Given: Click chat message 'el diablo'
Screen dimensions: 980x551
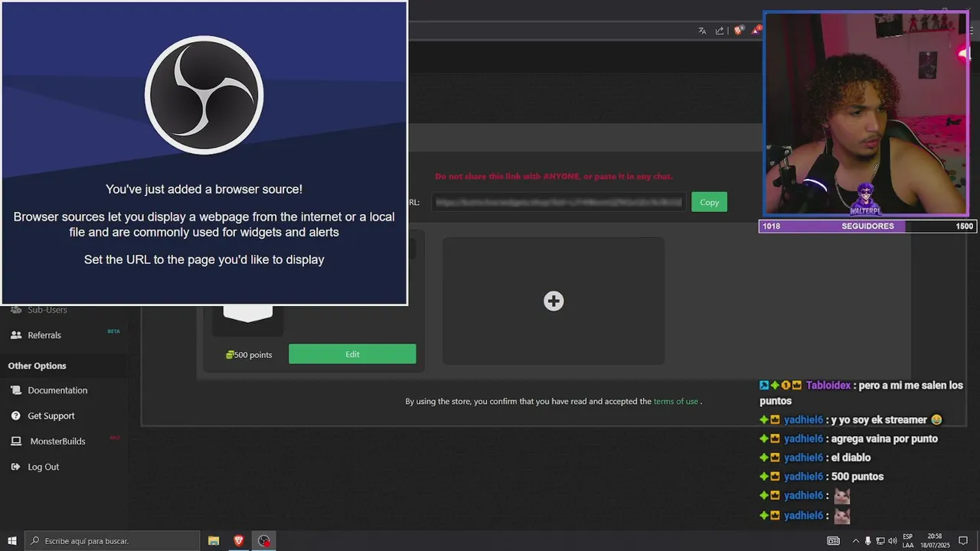Looking at the screenshot, I should [851, 458].
